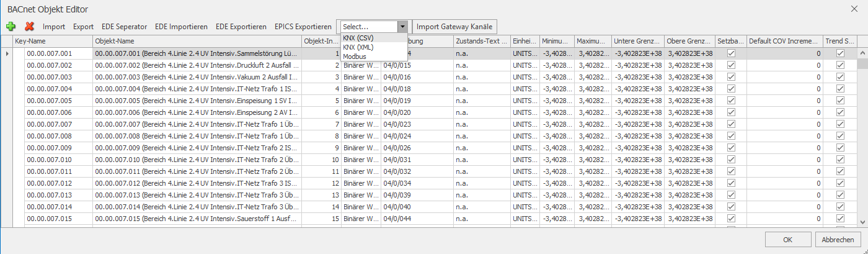This screenshot has width=868, height=254.
Task: Select key cell 00.00.007.004
Action: coord(58,89)
